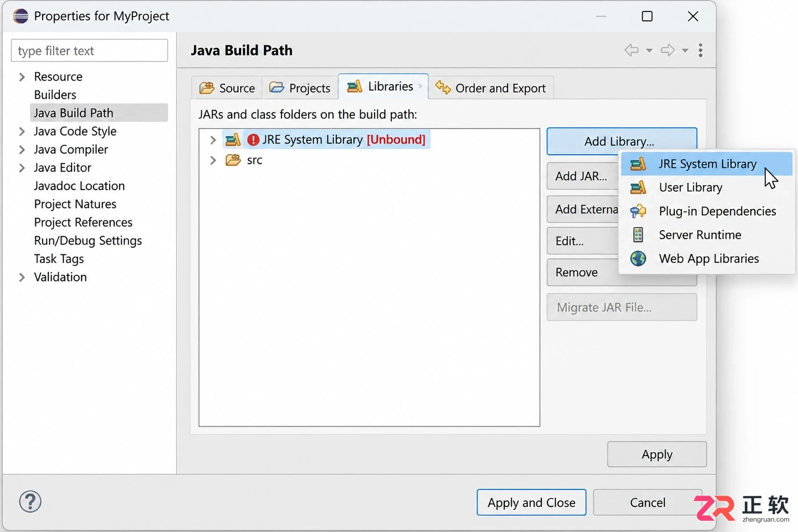Open the back history dropdown arrow
Viewport: 798px width, 532px height.
pos(649,50)
